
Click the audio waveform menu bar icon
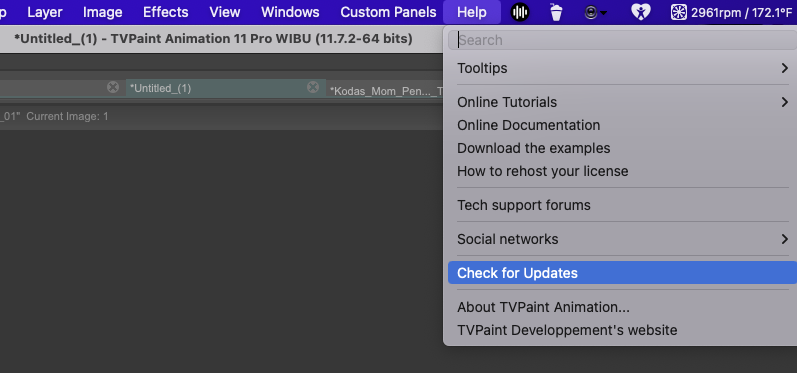519,12
